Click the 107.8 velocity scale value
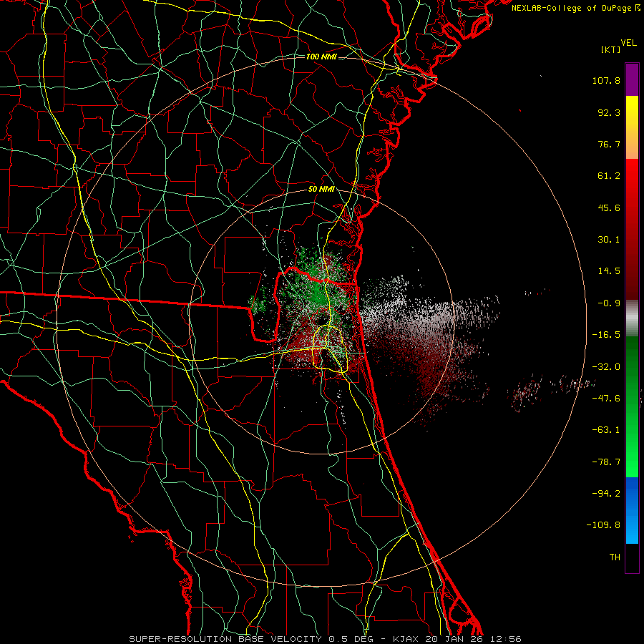644x644 pixels. (x=606, y=80)
